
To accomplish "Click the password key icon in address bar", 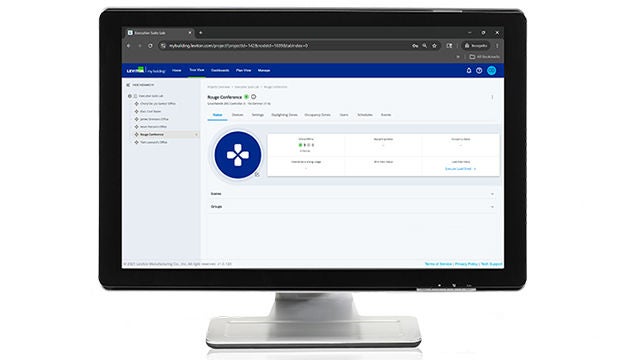I will pos(415,46).
